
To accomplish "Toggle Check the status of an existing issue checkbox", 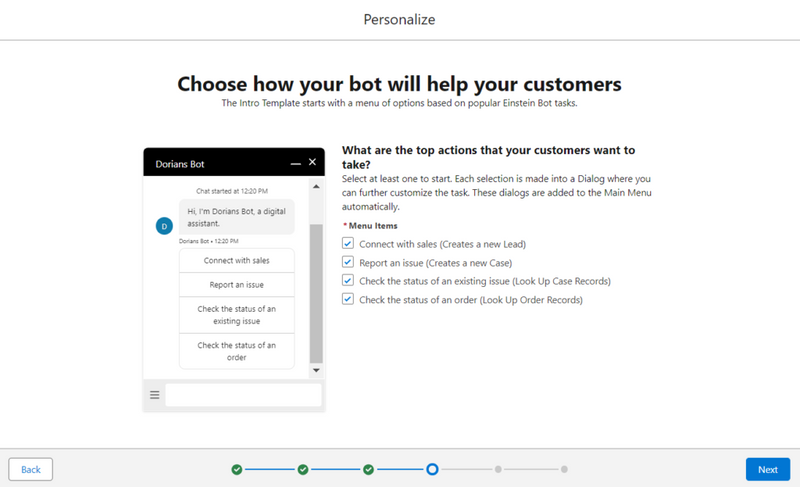I will 347,280.
